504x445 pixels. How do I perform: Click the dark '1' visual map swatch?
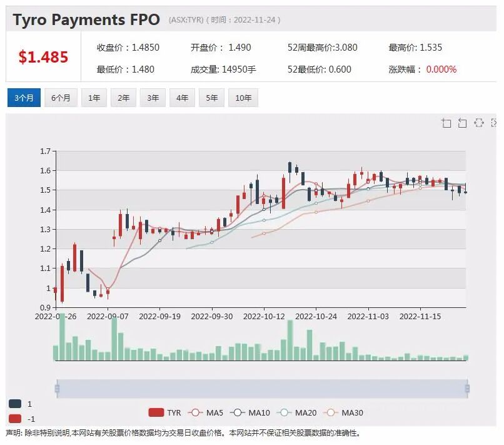point(15,404)
